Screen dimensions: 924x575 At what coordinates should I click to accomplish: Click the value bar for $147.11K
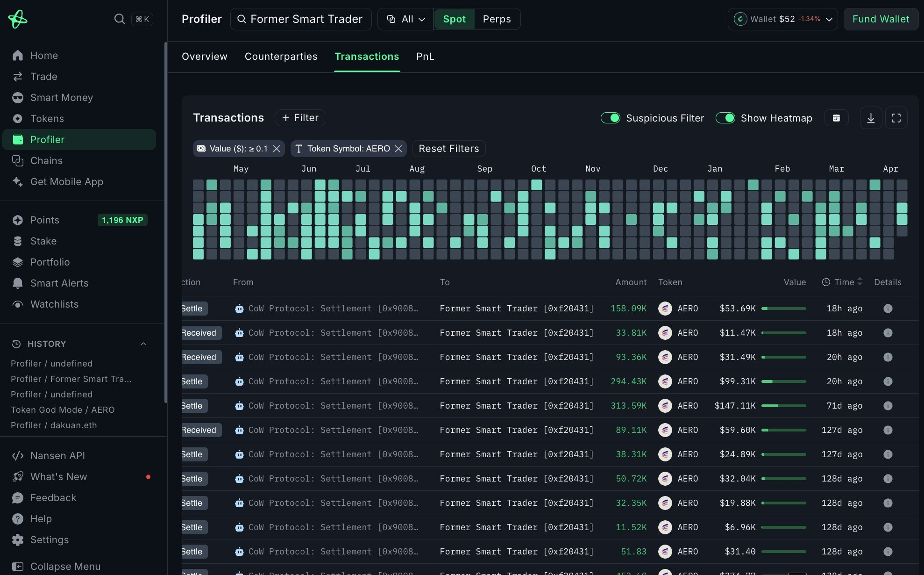coord(783,406)
